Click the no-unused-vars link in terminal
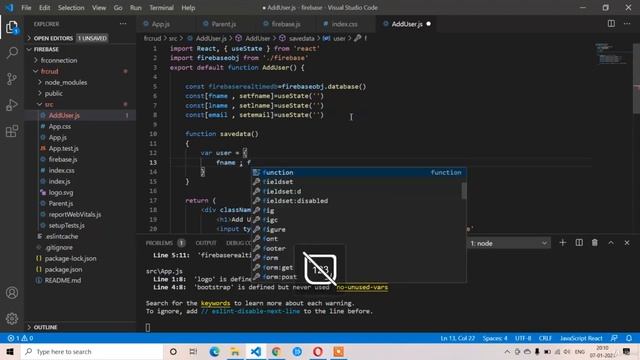 (x=362, y=287)
